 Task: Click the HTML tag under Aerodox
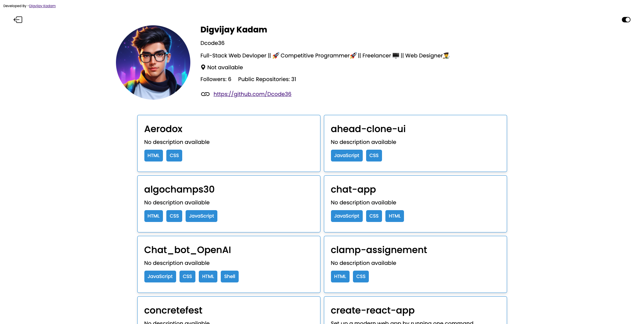153,156
